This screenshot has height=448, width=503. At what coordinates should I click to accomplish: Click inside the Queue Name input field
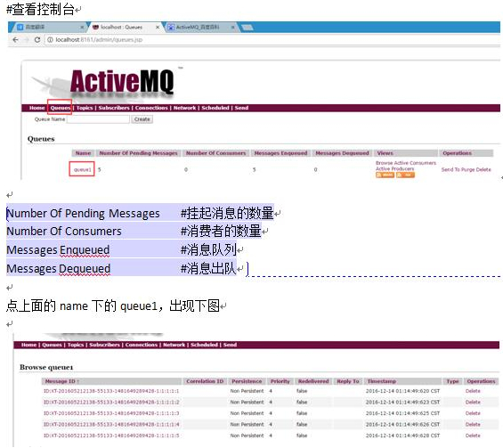pyautogui.click(x=98, y=119)
